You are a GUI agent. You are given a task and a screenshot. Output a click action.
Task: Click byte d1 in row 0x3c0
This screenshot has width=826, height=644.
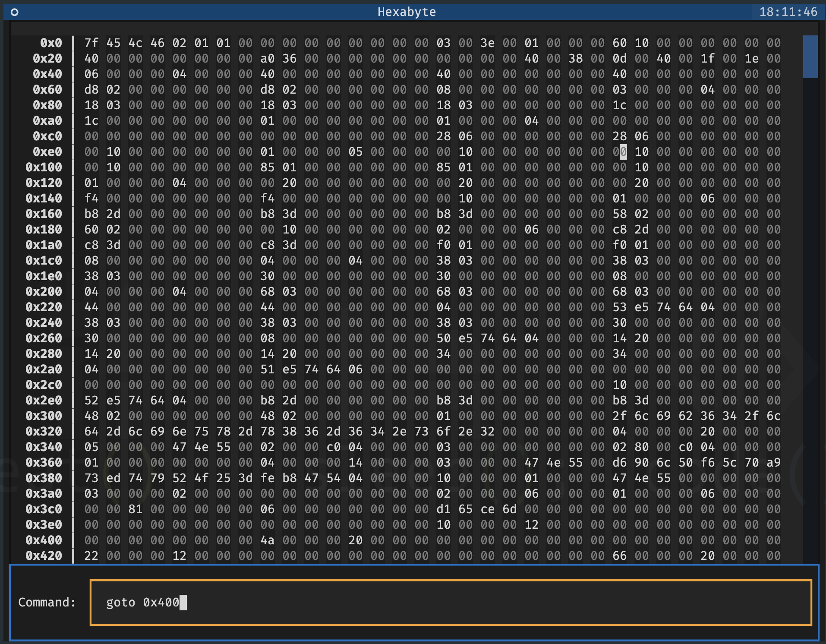(444, 509)
